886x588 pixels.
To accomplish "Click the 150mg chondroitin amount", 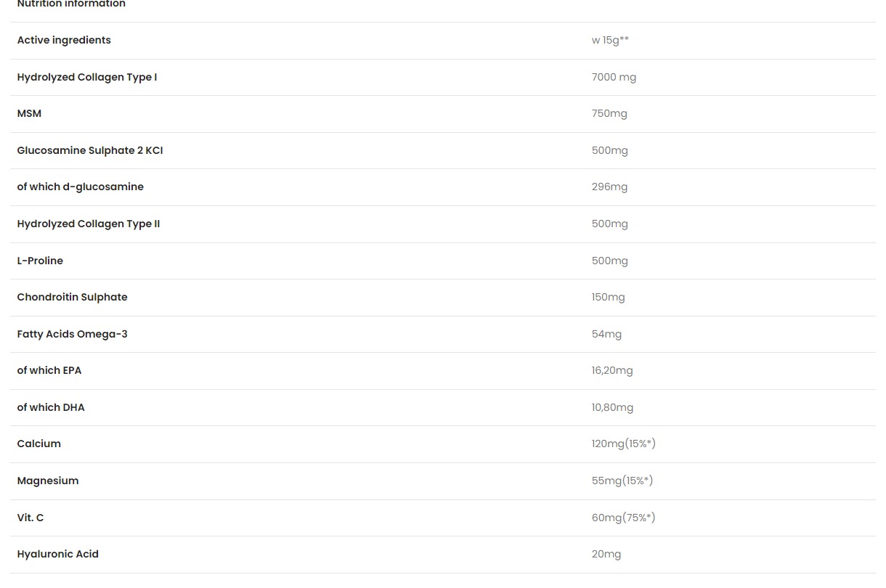I will [608, 297].
